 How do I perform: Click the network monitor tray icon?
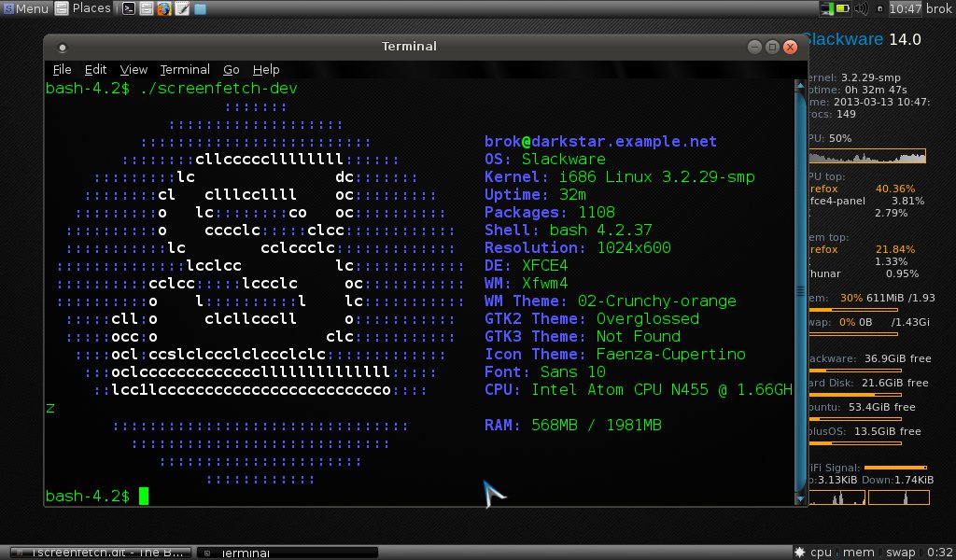[x=827, y=8]
